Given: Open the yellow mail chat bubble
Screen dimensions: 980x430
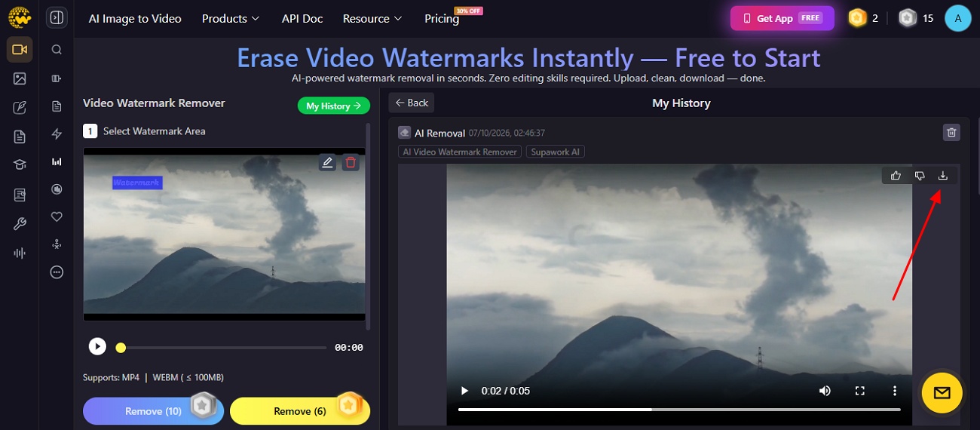Looking at the screenshot, I should [942, 393].
